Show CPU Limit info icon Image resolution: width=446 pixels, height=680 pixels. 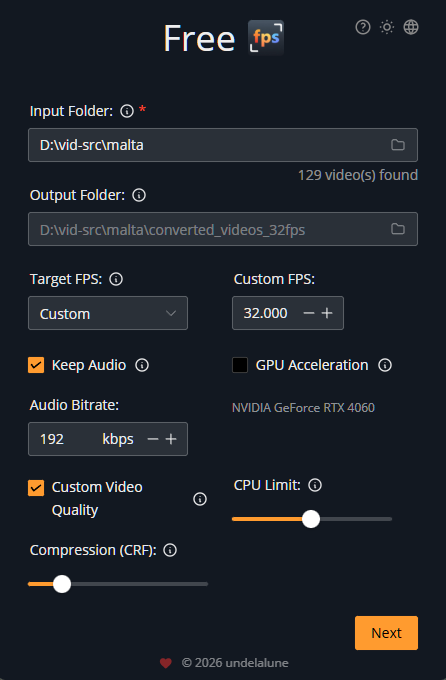(x=315, y=485)
